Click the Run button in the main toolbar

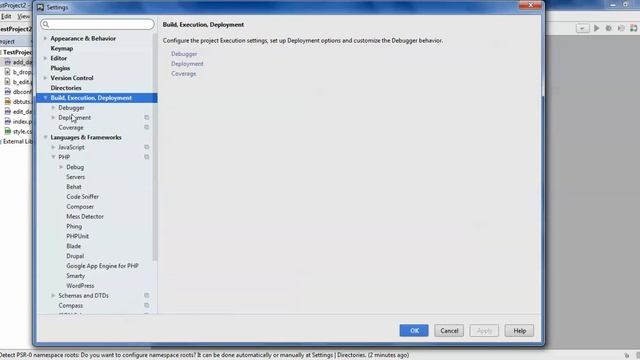[x=596, y=28]
